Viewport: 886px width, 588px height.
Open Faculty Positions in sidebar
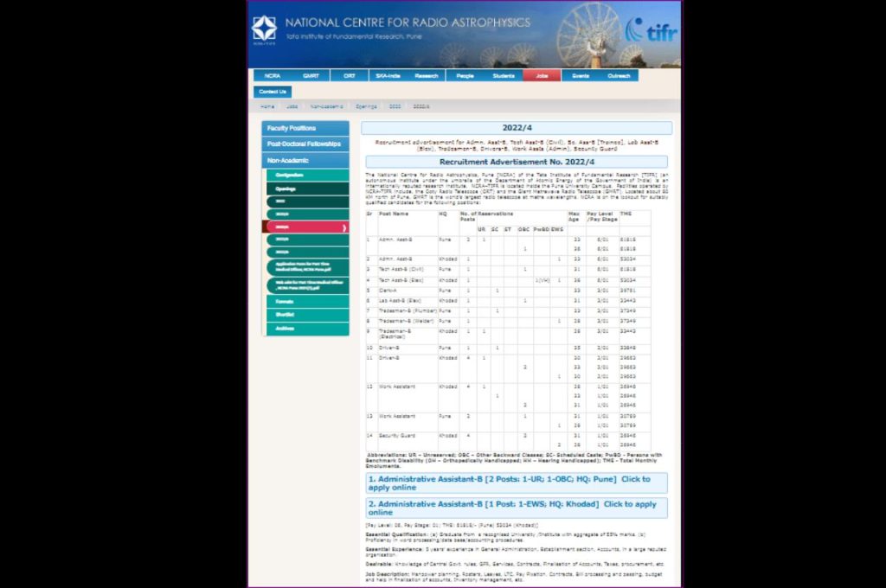pyautogui.click(x=305, y=127)
